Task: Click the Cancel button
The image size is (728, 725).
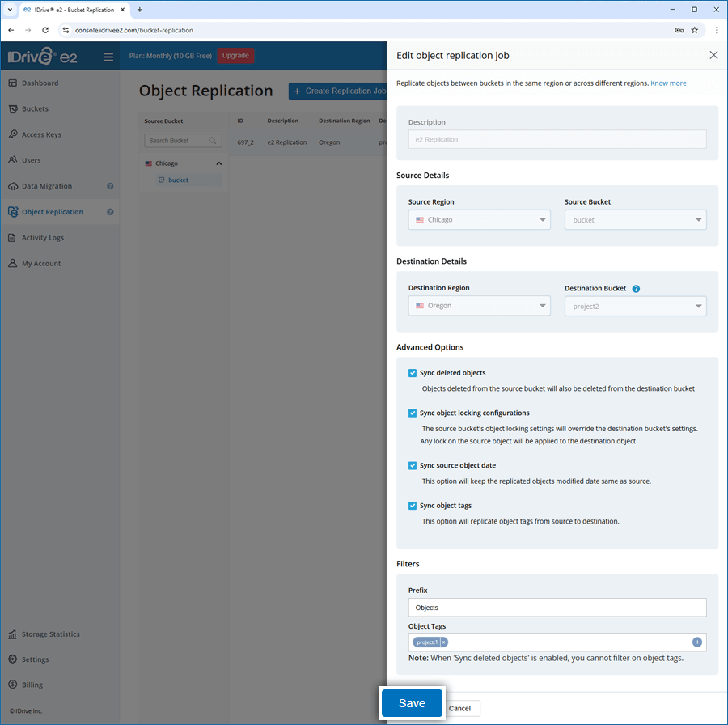Action: [x=459, y=708]
